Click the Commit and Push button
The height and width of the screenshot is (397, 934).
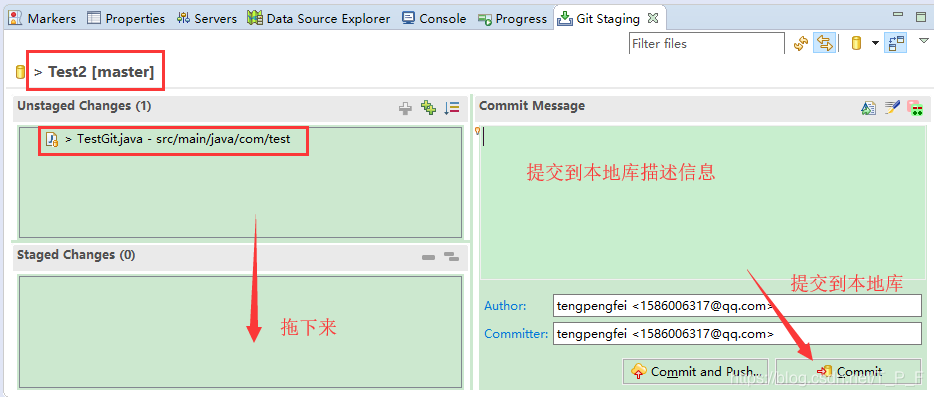tap(695, 371)
